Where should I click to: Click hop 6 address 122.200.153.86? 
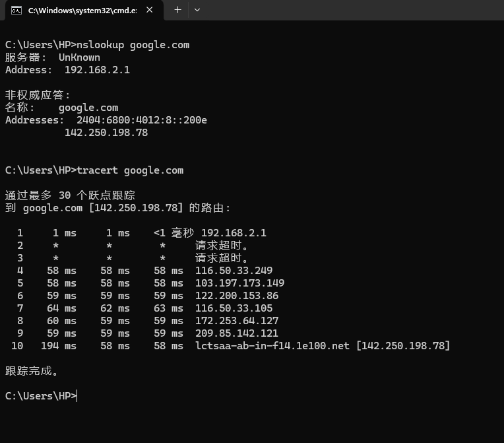(236, 296)
